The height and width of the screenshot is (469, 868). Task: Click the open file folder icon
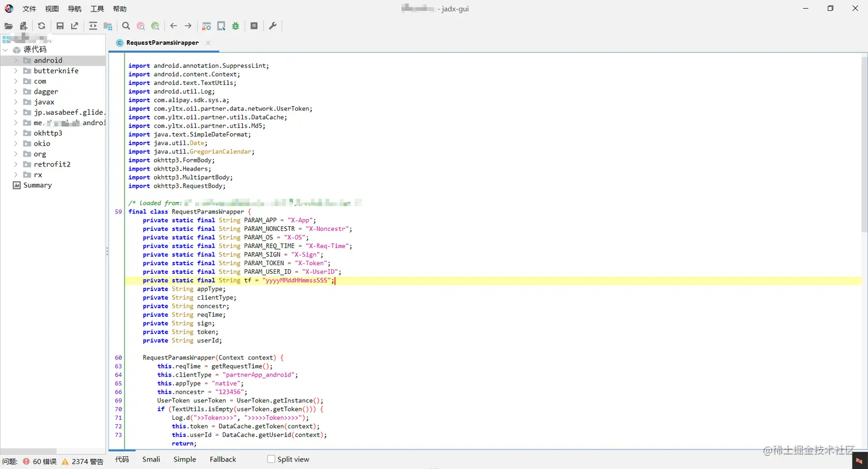(x=9, y=26)
